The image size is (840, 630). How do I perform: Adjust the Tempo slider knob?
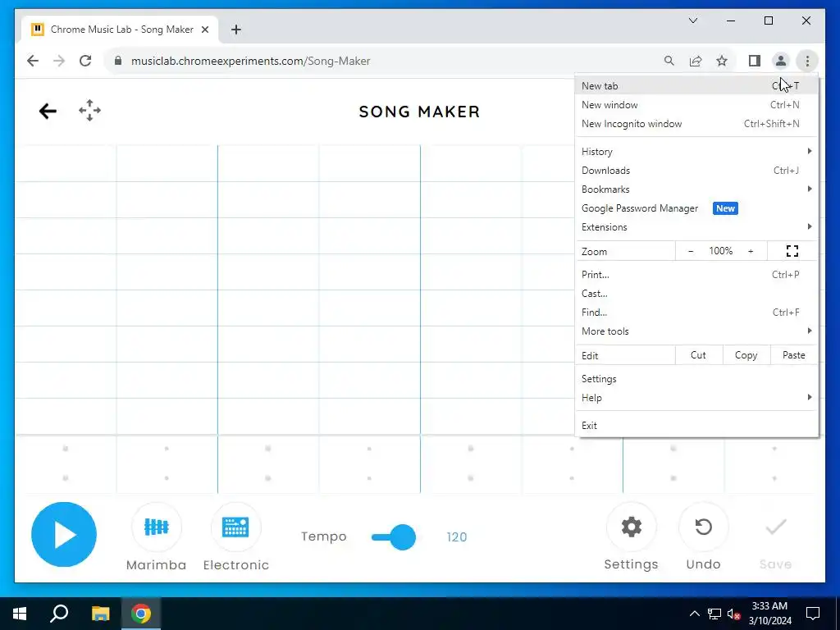coord(402,536)
